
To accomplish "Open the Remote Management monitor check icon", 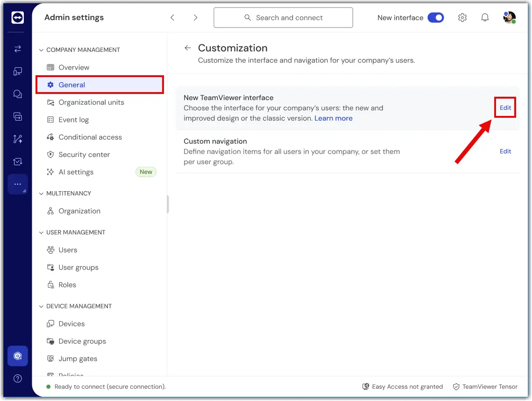I will point(18,162).
